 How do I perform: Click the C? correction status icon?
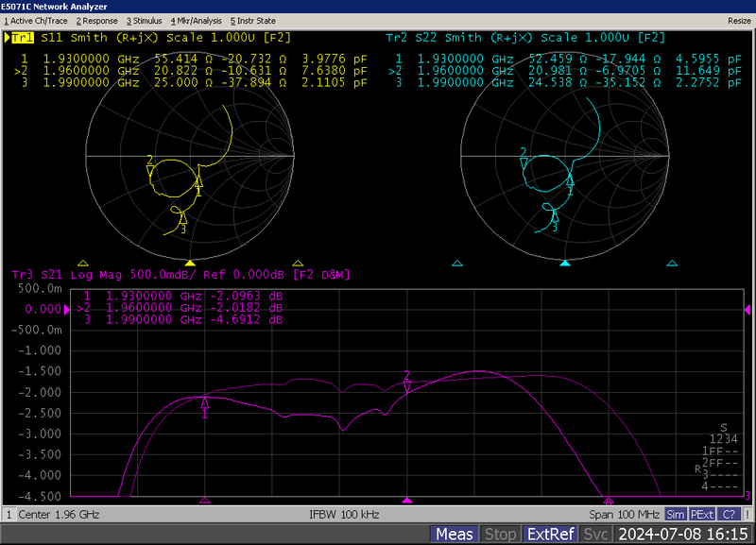(x=726, y=515)
